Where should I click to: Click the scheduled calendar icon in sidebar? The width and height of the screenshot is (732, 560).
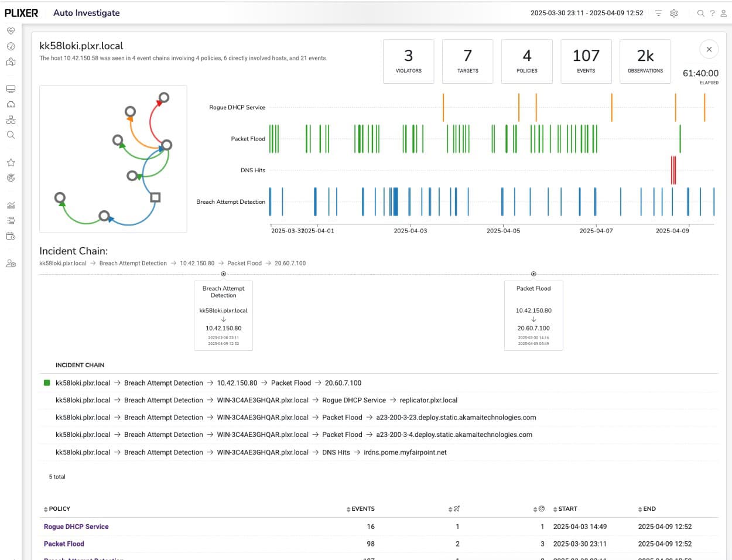pyautogui.click(x=11, y=236)
